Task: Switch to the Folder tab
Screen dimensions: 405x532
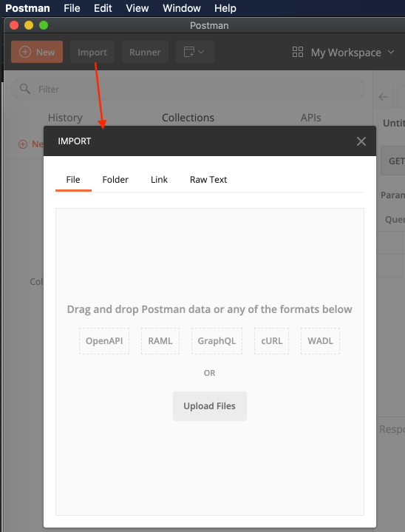Action: click(115, 180)
